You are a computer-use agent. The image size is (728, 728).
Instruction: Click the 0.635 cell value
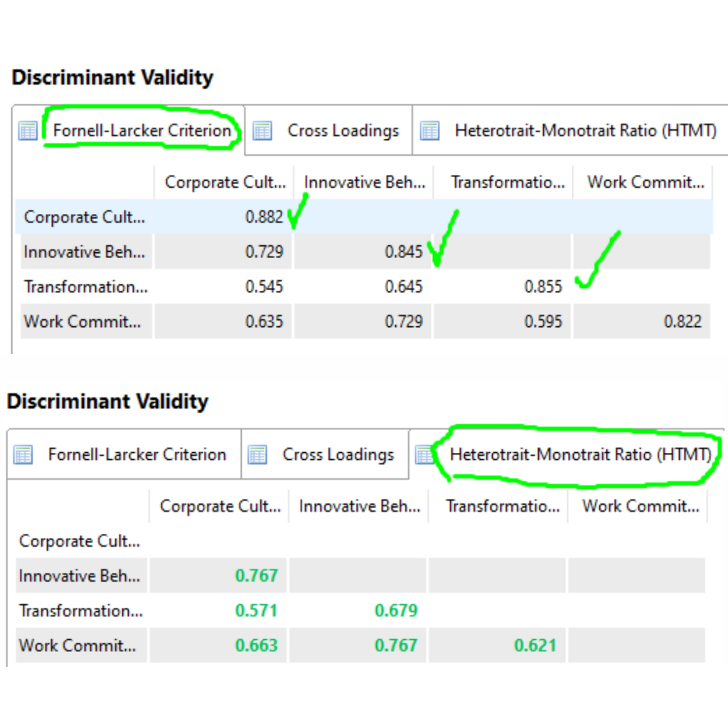pos(264,321)
